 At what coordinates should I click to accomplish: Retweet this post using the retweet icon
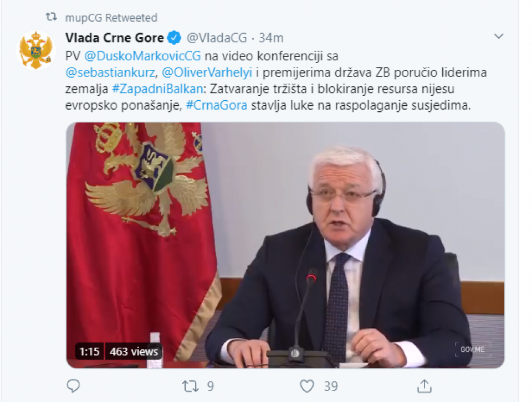(190, 386)
